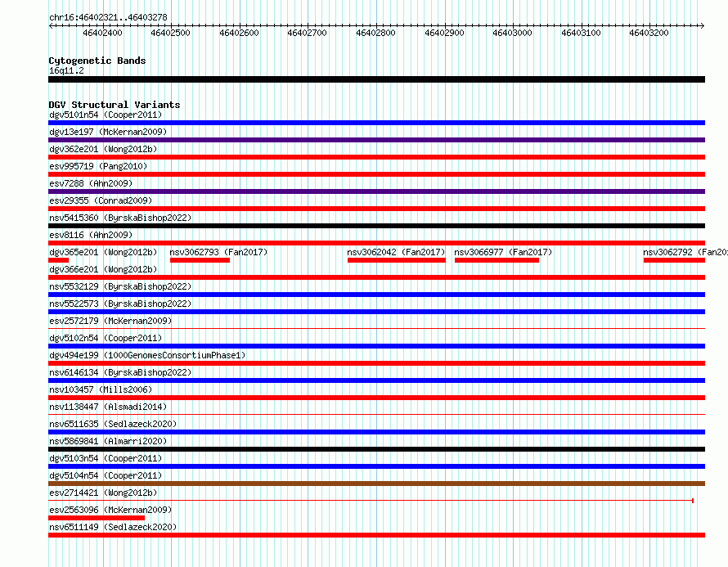This screenshot has height=567, width=728.
Task: Click the dgv5101n54 (Cooper2011) variant label
Action: [x=106, y=115]
